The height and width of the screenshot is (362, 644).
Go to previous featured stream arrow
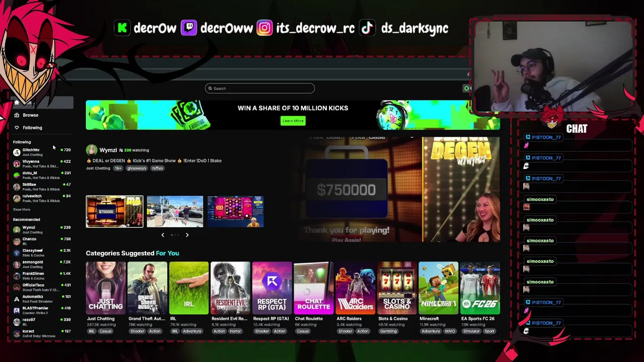click(x=163, y=235)
